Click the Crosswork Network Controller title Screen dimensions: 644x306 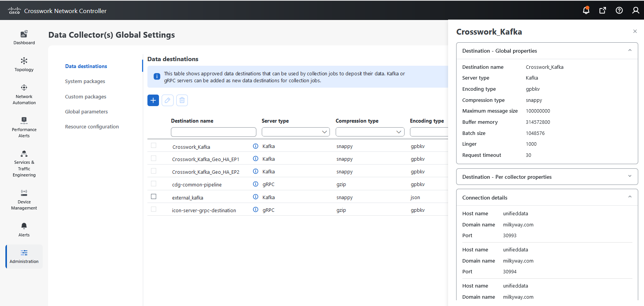65,11
